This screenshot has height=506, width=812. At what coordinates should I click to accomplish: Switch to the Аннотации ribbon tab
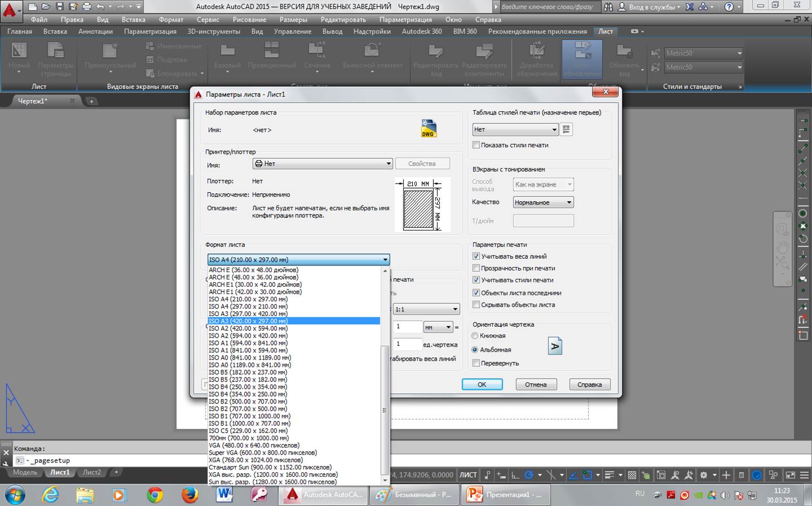click(x=95, y=32)
